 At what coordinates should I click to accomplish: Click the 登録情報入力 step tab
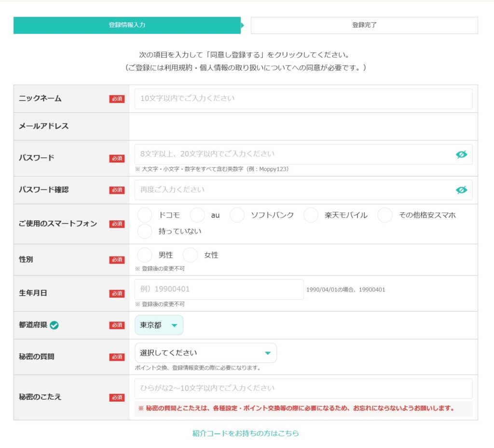pos(127,25)
